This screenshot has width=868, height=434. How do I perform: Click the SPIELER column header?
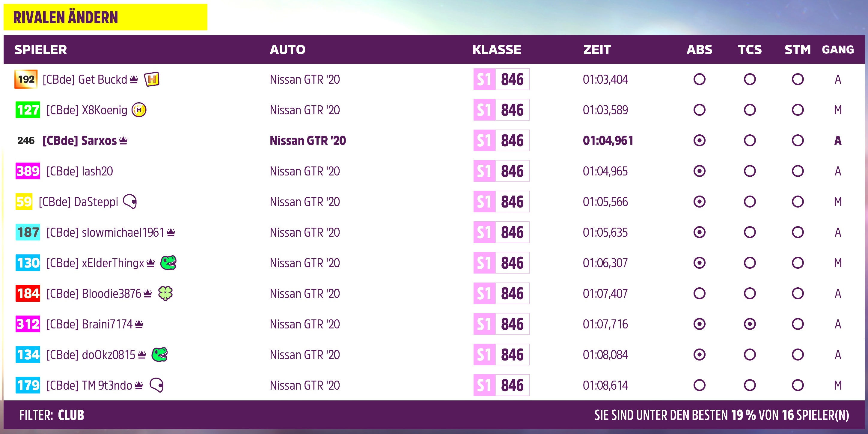click(40, 49)
